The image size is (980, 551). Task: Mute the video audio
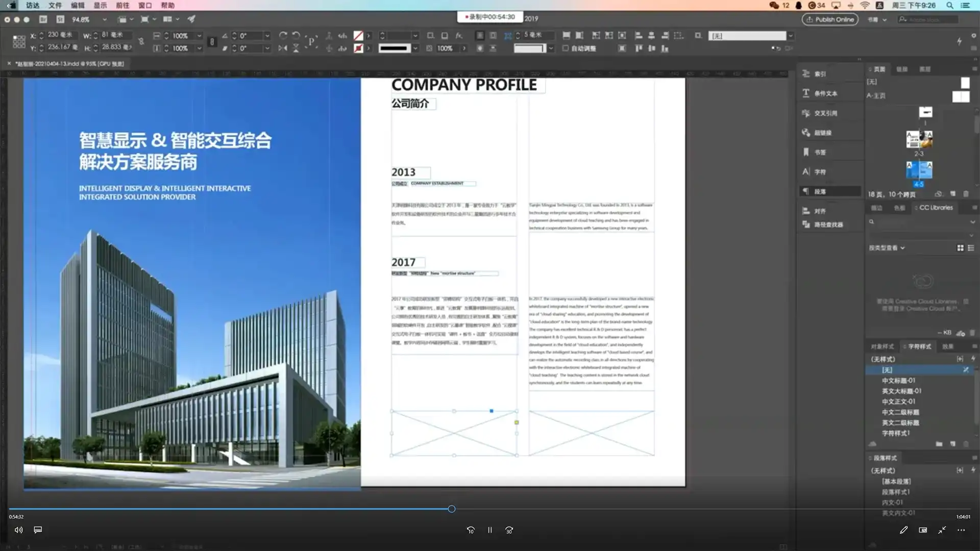[18, 530]
